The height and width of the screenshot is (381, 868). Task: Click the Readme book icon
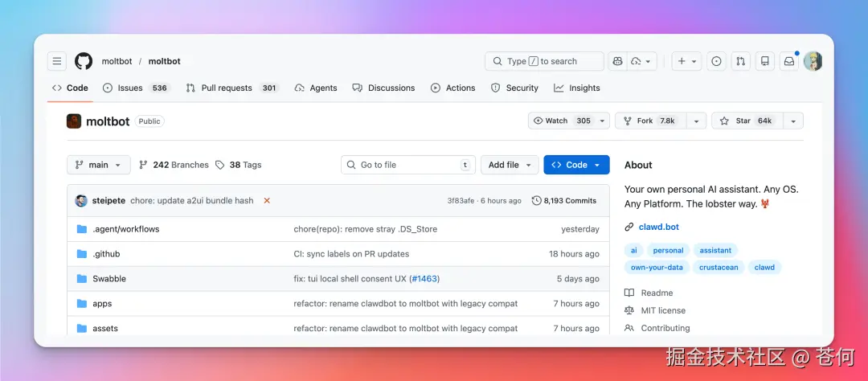[628, 293]
